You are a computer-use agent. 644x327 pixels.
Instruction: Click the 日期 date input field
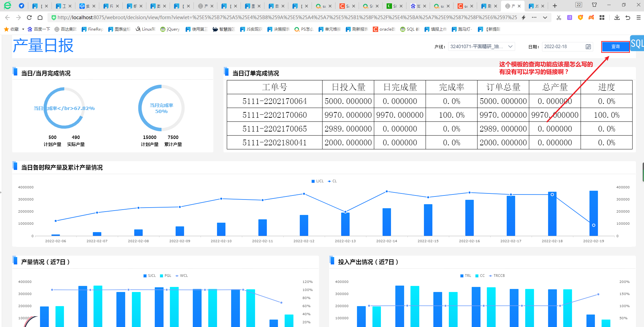(x=567, y=47)
